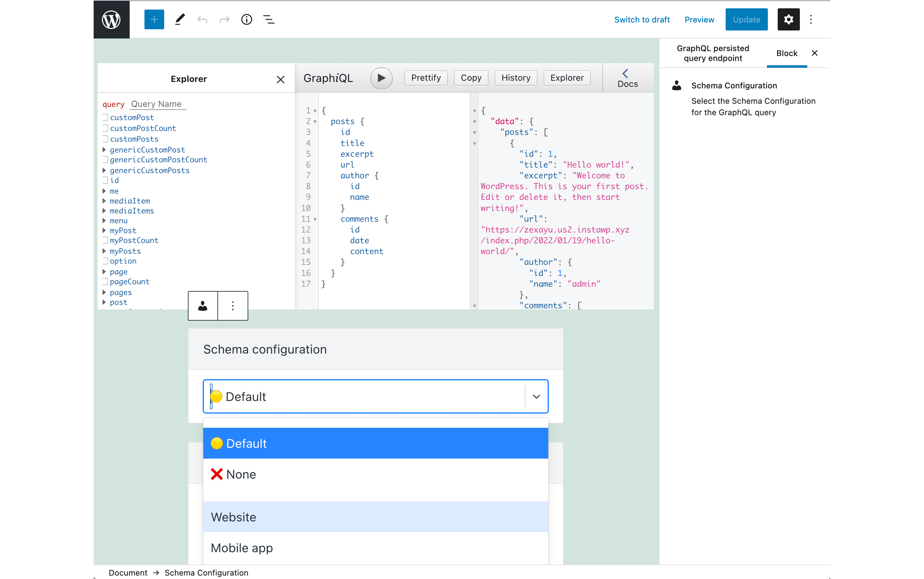Click the Switch to draft link
The image size is (924, 579).
[642, 19]
